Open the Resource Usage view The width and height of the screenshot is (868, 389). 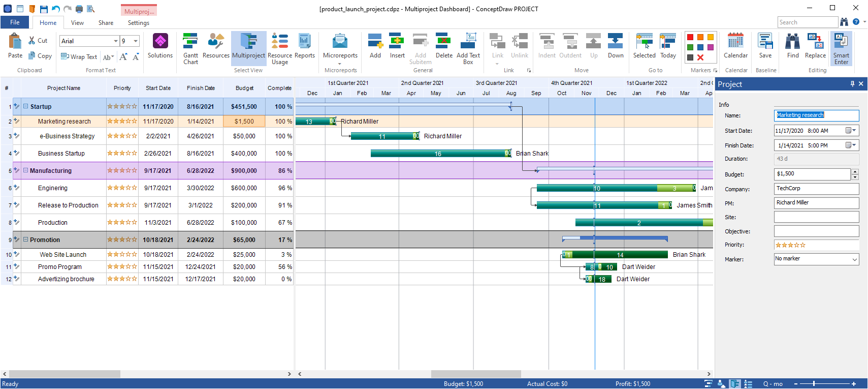pyautogui.click(x=280, y=49)
